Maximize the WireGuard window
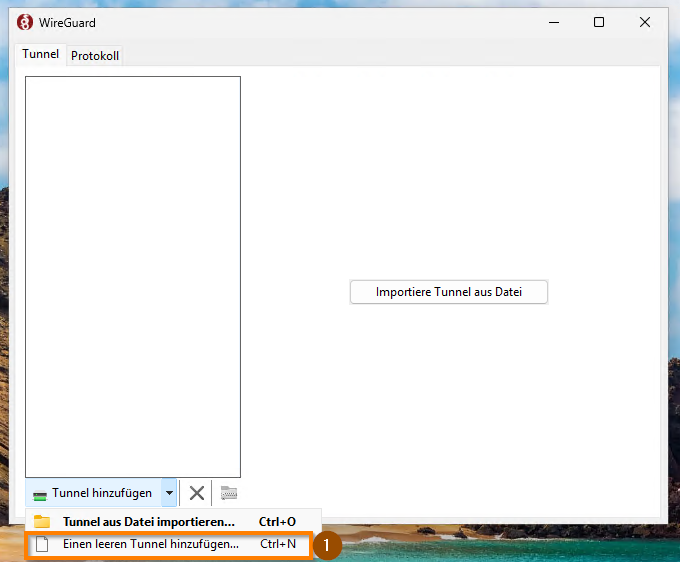 coord(599,22)
